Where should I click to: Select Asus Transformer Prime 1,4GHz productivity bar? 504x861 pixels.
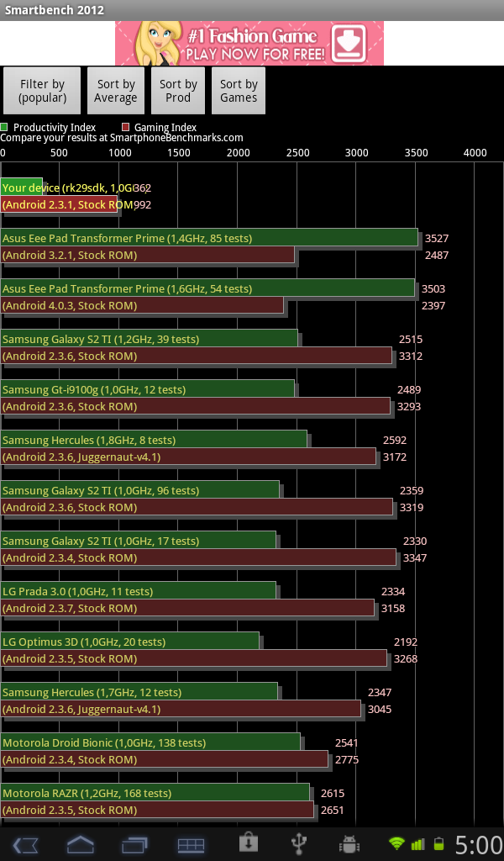click(209, 238)
